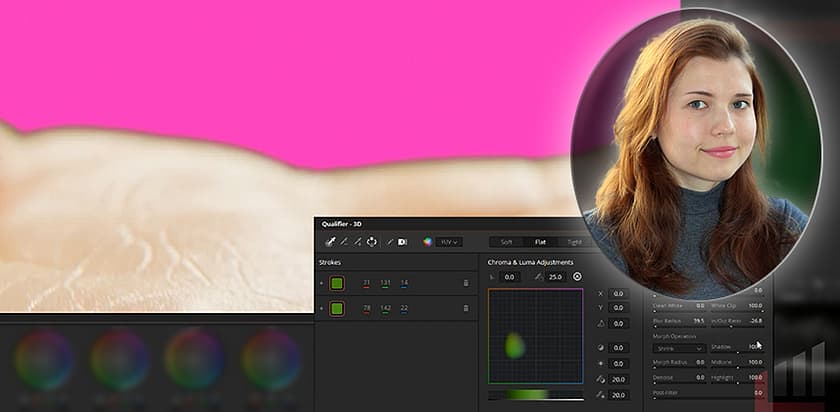The height and width of the screenshot is (412, 840).
Task: Click the red value 28 in strokes
Action: click(x=366, y=308)
